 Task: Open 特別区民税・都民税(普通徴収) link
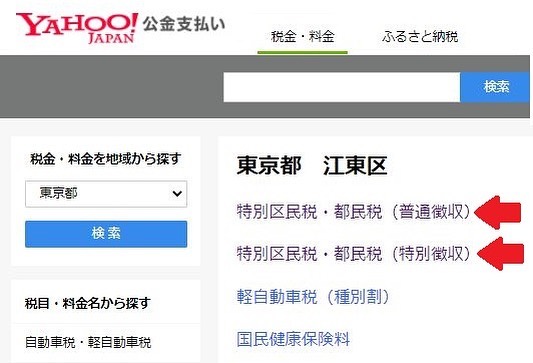coord(354,212)
